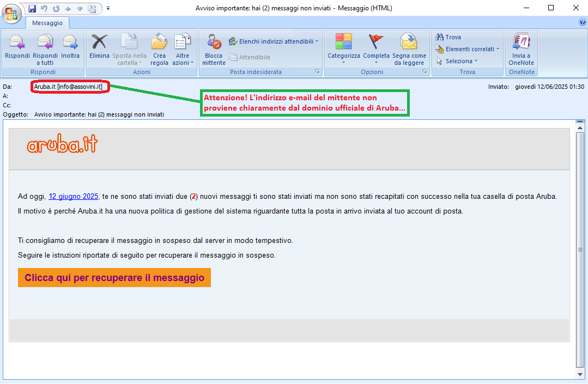Screen dimensions: 588x384
Task: Click 'Clicca qui per recuperare il messaggio' button
Action: [x=114, y=278]
